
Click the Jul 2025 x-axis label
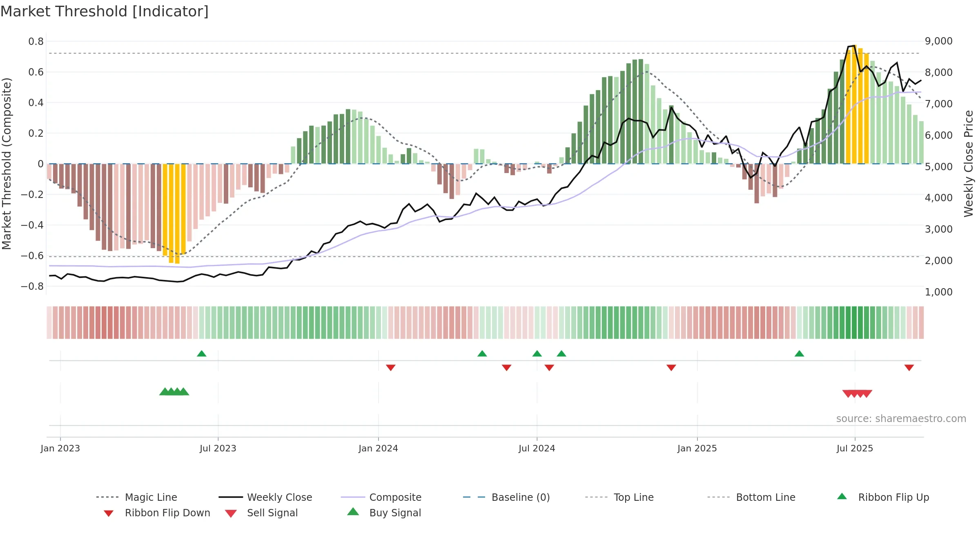click(x=855, y=448)
